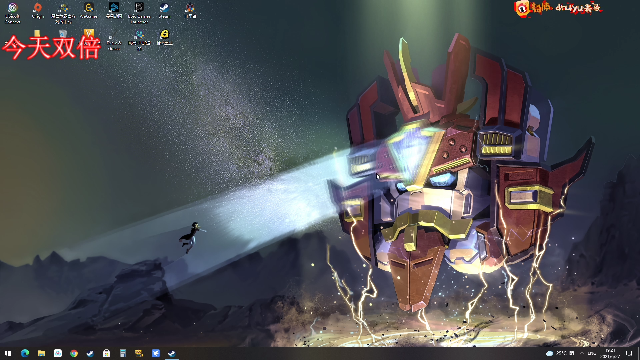This screenshot has width=640, height=360.
Task: Switch the input language indicator
Action: (592, 353)
